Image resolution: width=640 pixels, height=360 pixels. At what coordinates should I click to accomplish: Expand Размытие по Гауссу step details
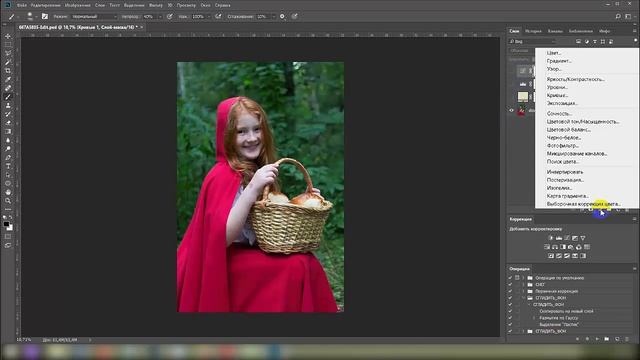coord(533,318)
